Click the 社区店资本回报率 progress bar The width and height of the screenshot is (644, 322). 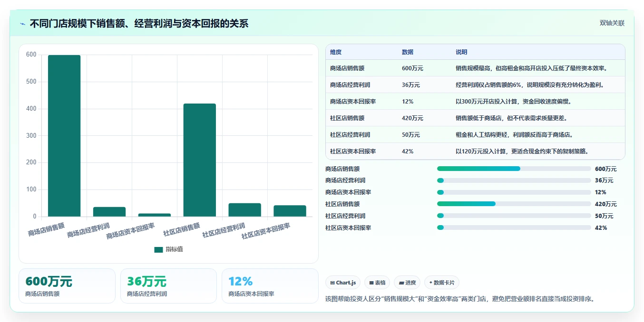click(514, 227)
